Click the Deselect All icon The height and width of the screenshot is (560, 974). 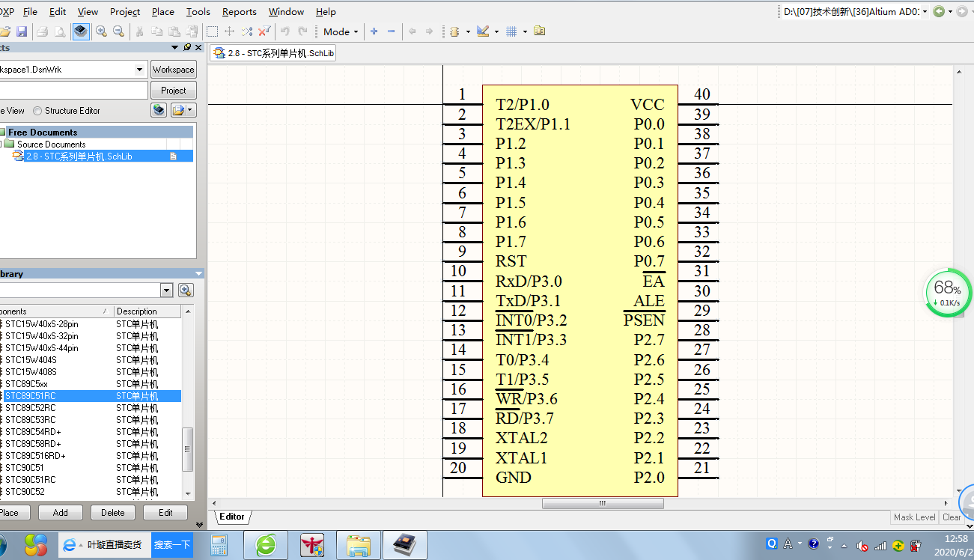pyautogui.click(x=247, y=31)
